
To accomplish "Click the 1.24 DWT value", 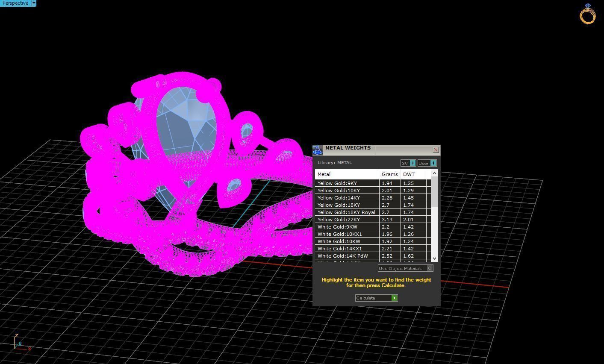I will click(408, 241).
